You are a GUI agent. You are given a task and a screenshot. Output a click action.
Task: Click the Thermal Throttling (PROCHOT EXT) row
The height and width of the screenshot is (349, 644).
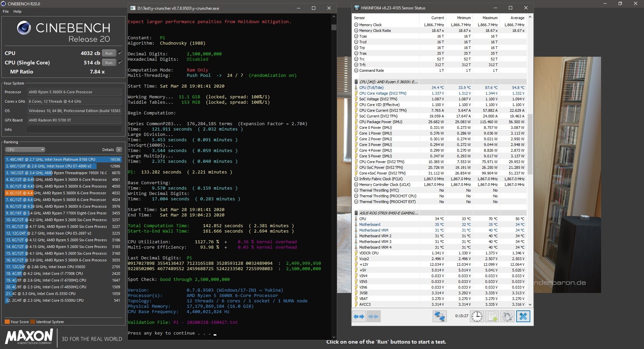point(440,202)
